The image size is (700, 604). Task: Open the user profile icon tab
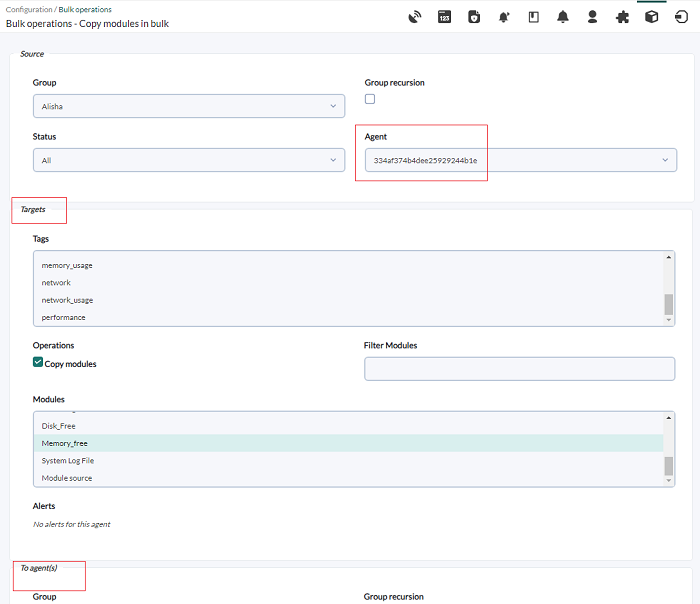click(x=592, y=17)
